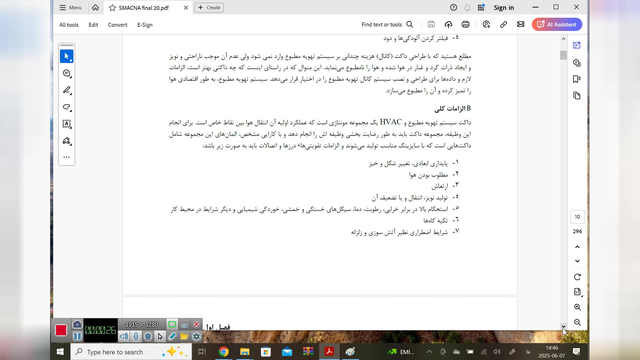Open the notifications bell

click(x=467, y=7)
